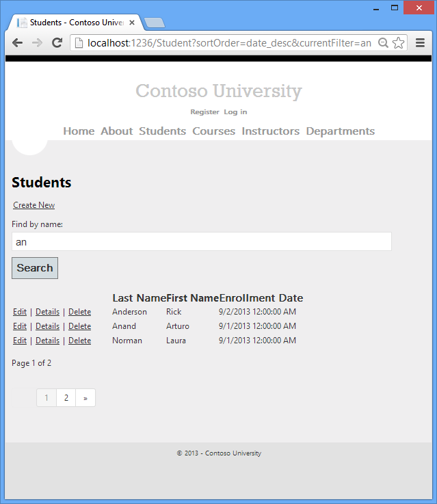Edit the Norman student row
This screenshot has width=437, height=504.
20,341
